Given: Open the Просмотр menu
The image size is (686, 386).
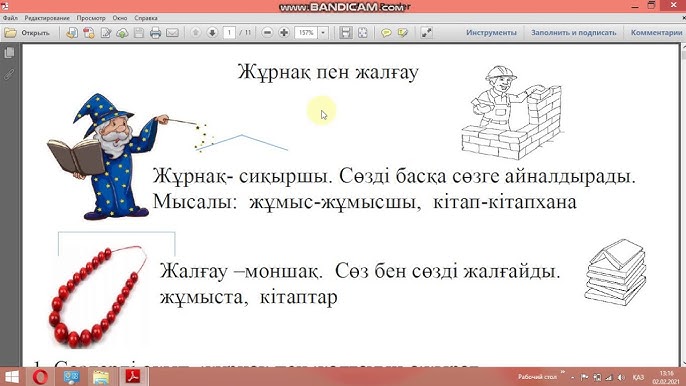Looking at the screenshot, I should pos(91,18).
